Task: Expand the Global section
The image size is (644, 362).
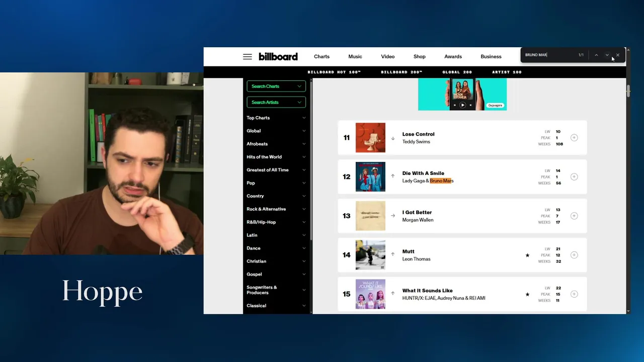Action: tap(276, 131)
